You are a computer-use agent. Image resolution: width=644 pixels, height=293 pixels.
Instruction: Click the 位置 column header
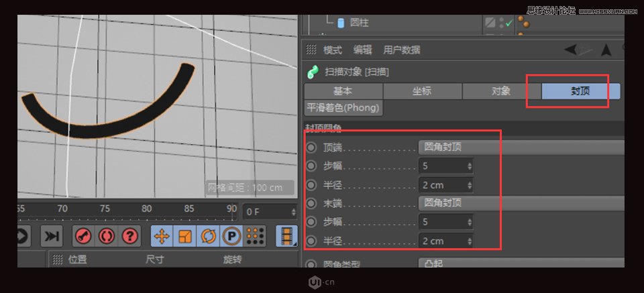tap(78, 259)
